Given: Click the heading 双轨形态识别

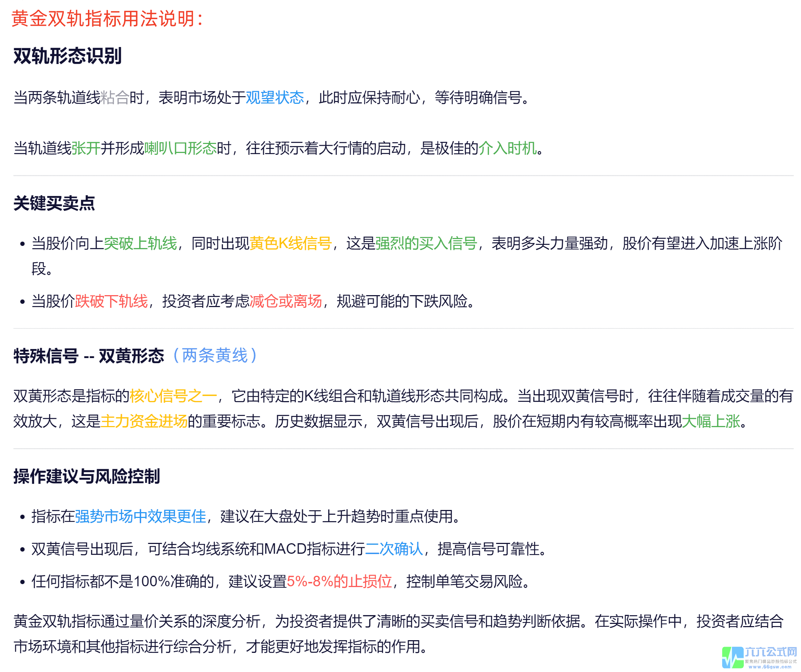Looking at the screenshot, I should click(x=68, y=56).
